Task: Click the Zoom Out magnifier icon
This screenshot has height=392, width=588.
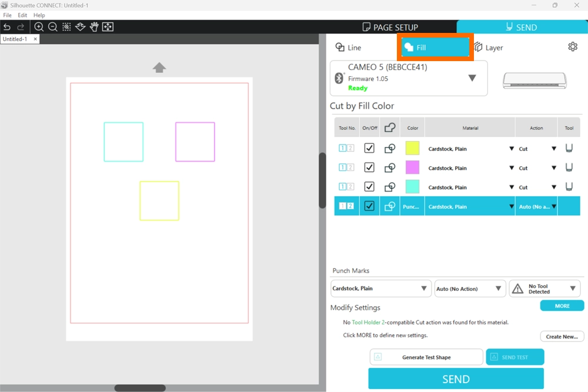Action: (x=53, y=27)
